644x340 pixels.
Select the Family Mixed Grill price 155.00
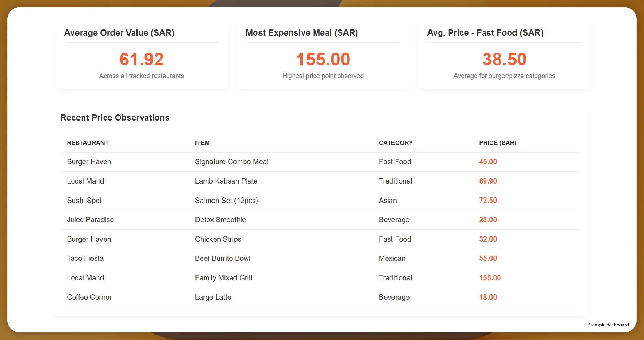tap(490, 278)
